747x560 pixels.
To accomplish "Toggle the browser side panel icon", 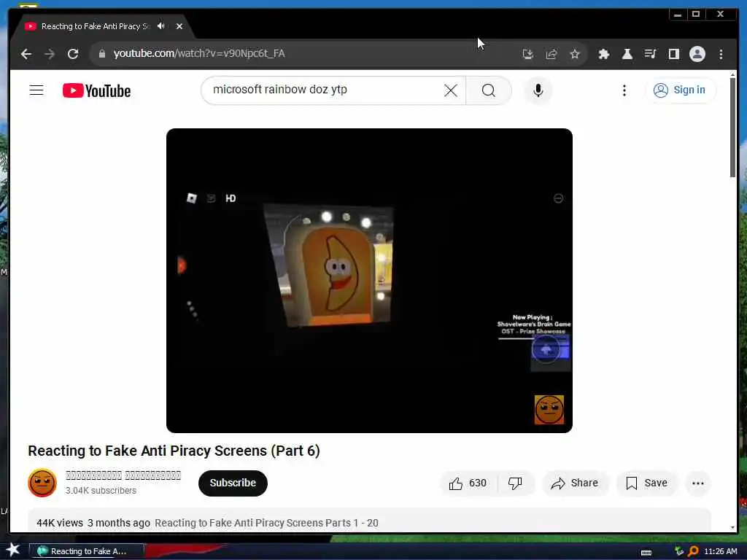I will point(673,54).
